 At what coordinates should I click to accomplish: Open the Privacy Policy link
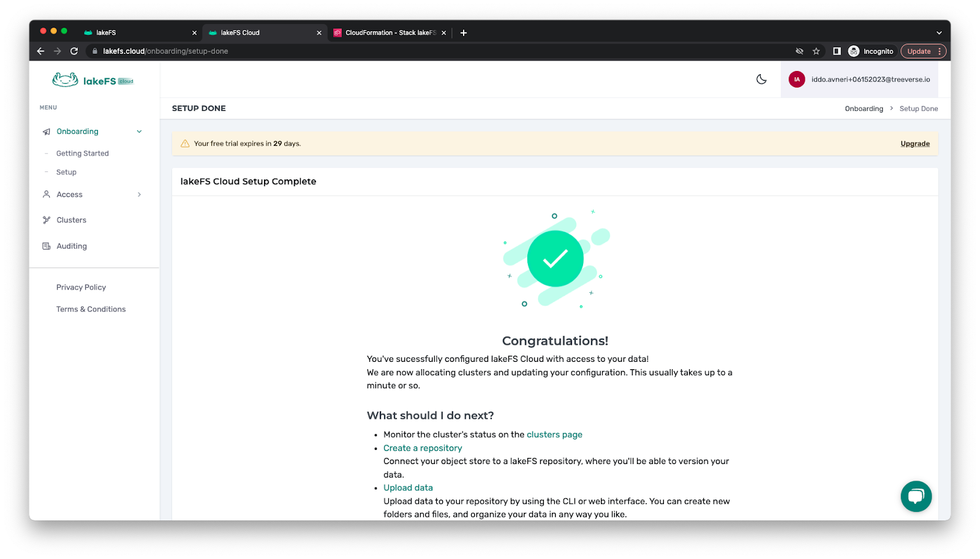(81, 287)
